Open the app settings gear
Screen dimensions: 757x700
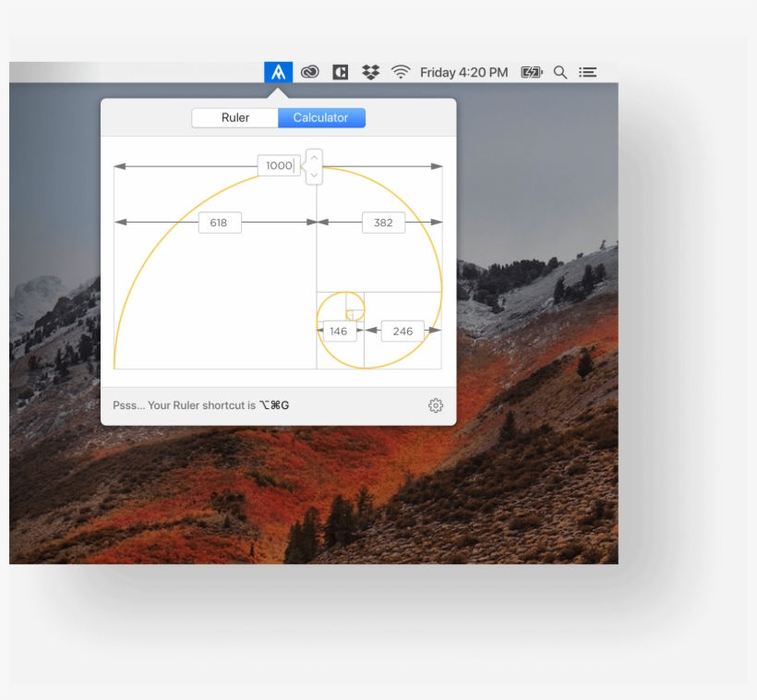(x=435, y=404)
